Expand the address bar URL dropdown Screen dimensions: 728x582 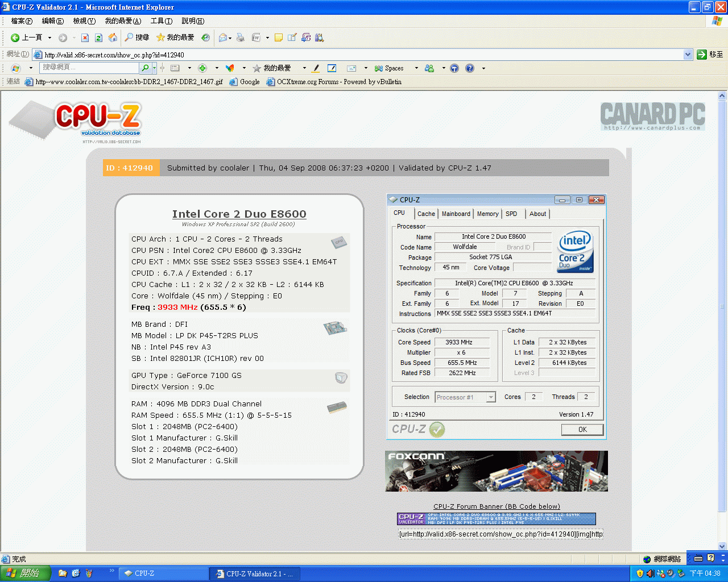[688, 55]
